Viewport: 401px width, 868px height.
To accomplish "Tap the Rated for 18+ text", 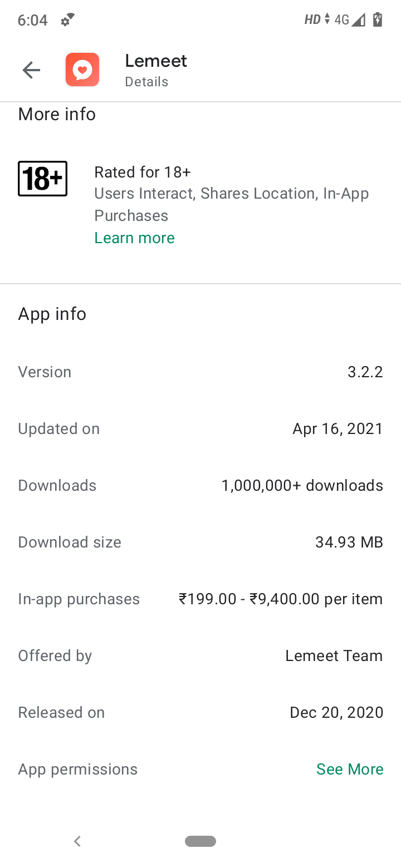I will click(x=143, y=172).
